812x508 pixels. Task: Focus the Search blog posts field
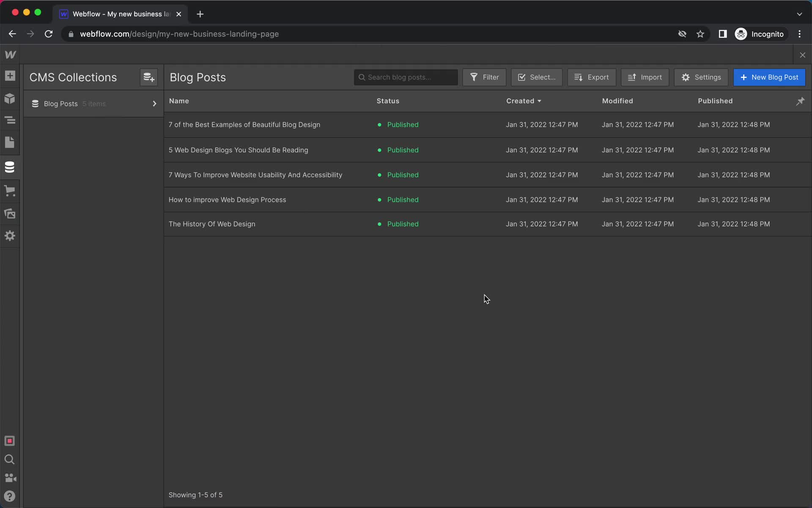[406, 77]
